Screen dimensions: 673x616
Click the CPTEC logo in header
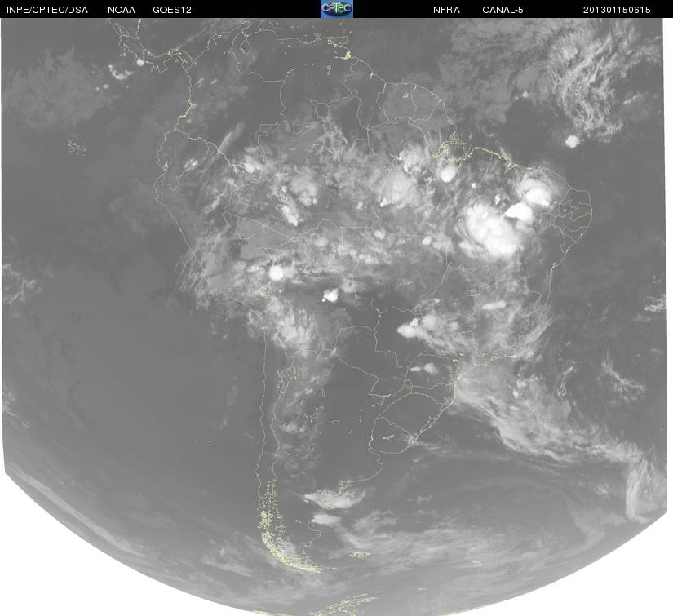click(x=337, y=9)
